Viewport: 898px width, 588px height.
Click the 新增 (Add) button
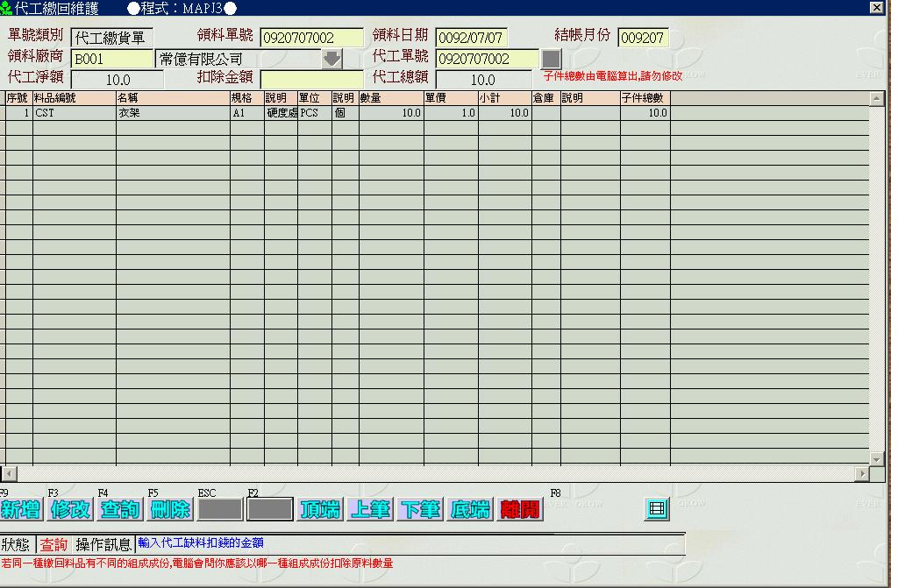pos(21,510)
